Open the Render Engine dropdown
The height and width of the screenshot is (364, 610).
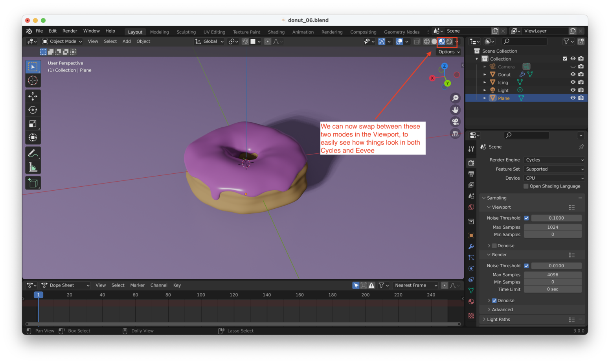click(554, 160)
